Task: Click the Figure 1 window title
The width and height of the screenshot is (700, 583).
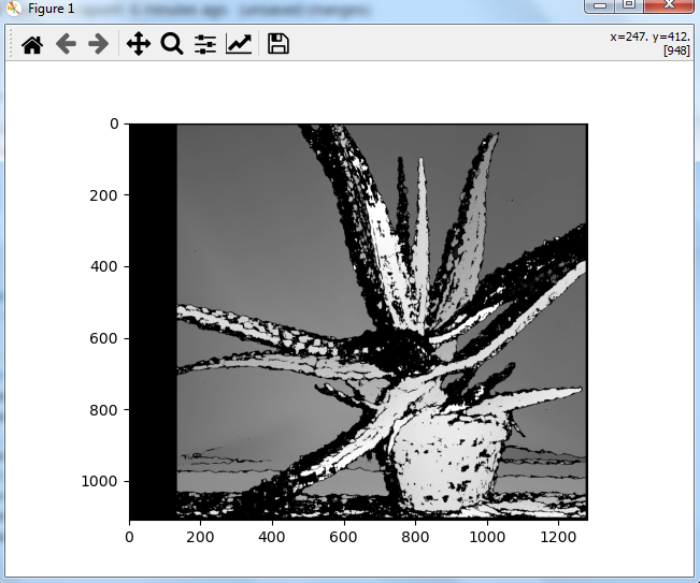Action: (x=51, y=8)
